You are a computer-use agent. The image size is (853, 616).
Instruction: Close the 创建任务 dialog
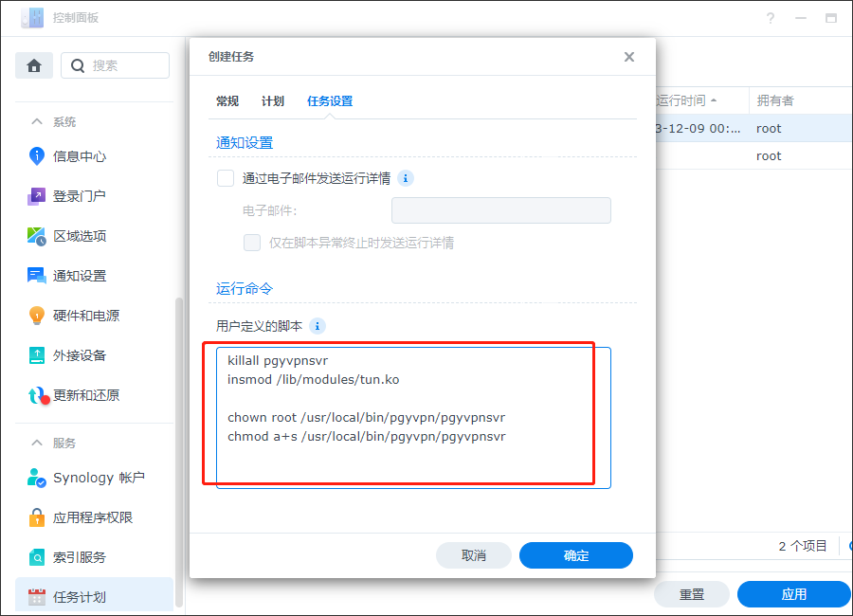point(629,57)
